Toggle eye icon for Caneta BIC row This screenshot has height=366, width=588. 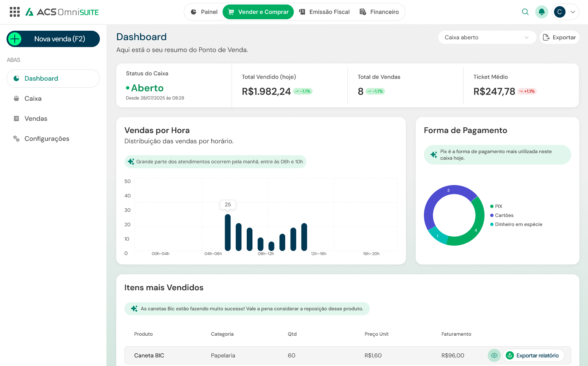point(494,355)
